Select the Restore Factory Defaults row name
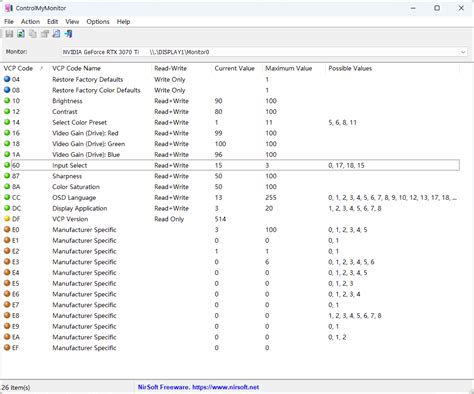This screenshot has height=394, width=474. coord(88,79)
